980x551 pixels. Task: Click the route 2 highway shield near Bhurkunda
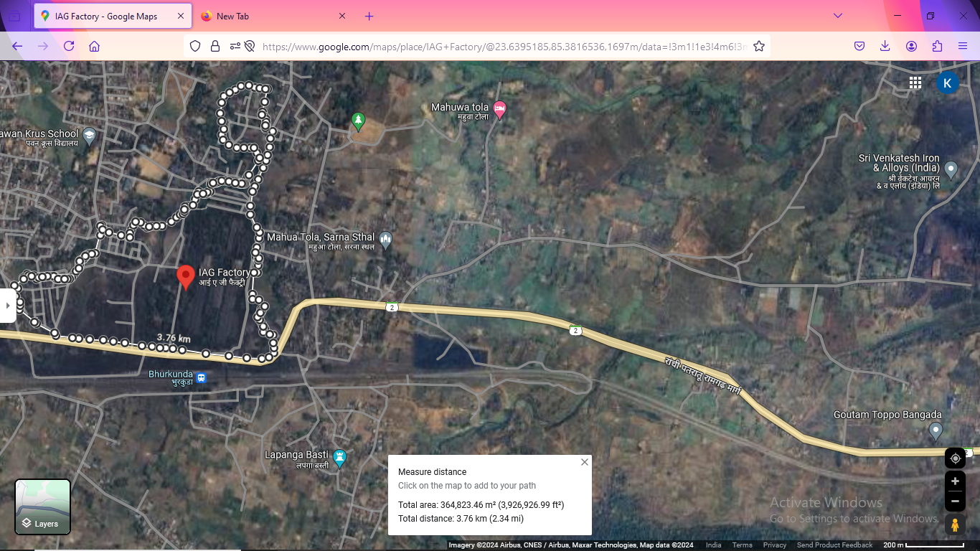[391, 307]
